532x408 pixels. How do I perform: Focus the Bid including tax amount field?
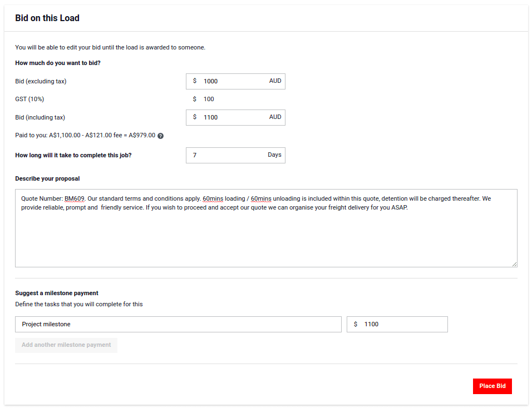(235, 117)
